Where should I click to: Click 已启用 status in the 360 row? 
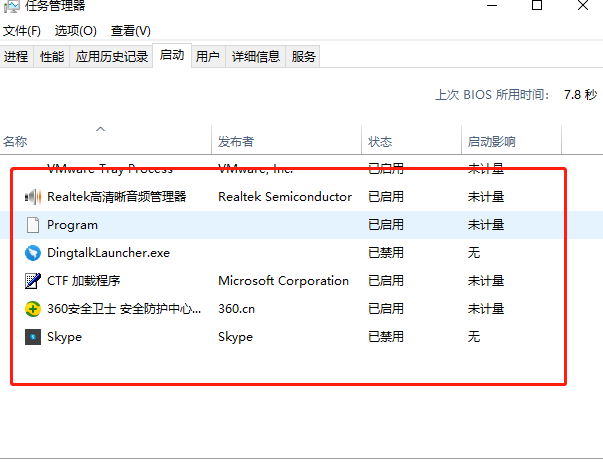point(386,309)
